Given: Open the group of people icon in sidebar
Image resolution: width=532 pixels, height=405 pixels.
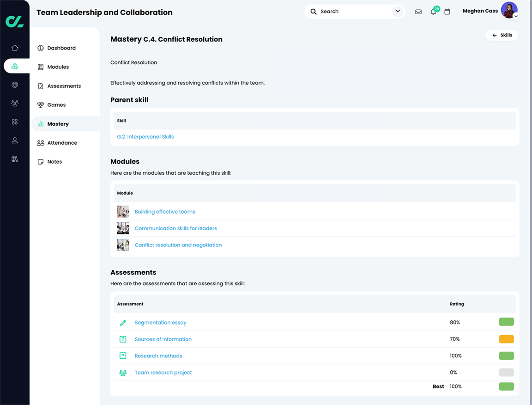Looking at the screenshot, I should point(14,103).
